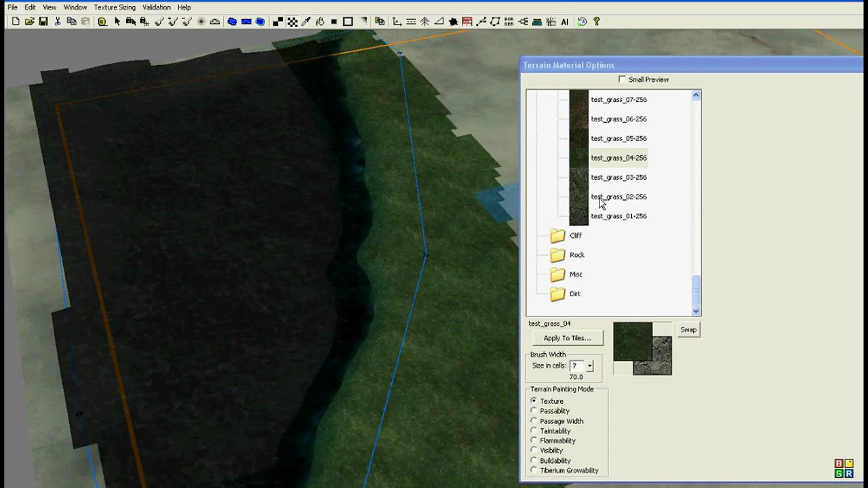The width and height of the screenshot is (868, 488).
Task: Select the Flammability radio button
Action: pyautogui.click(x=534, y=441)
